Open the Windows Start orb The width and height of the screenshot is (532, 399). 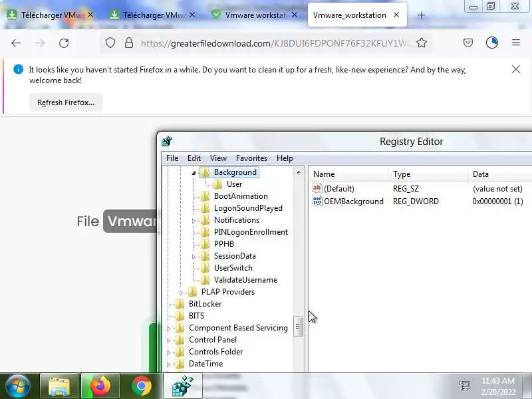point(17,386)
